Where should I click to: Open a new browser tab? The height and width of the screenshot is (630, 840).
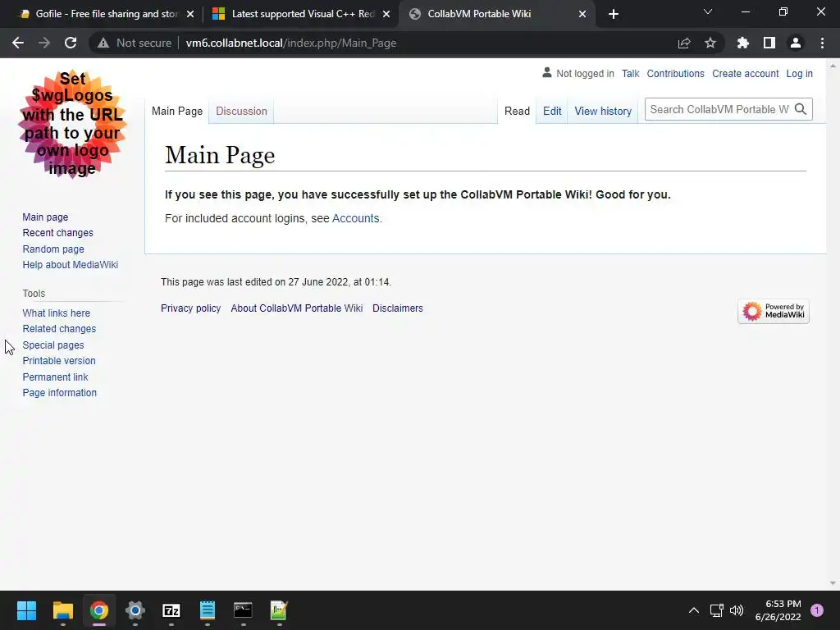[614, 14]
